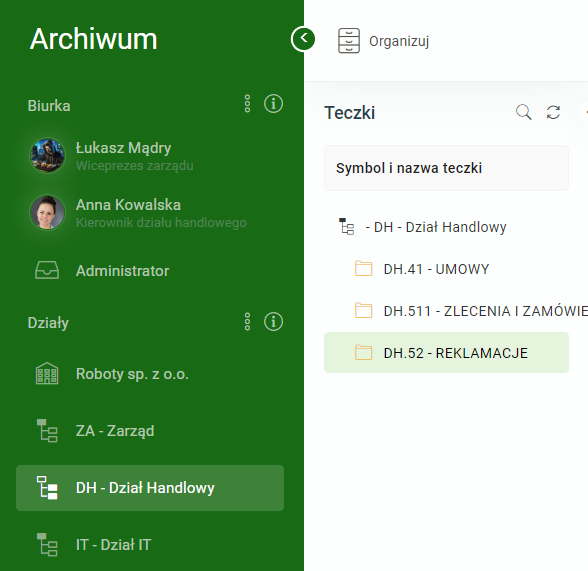Search folders with the magnifier icon
588x571 pixels.
[524, 112]
